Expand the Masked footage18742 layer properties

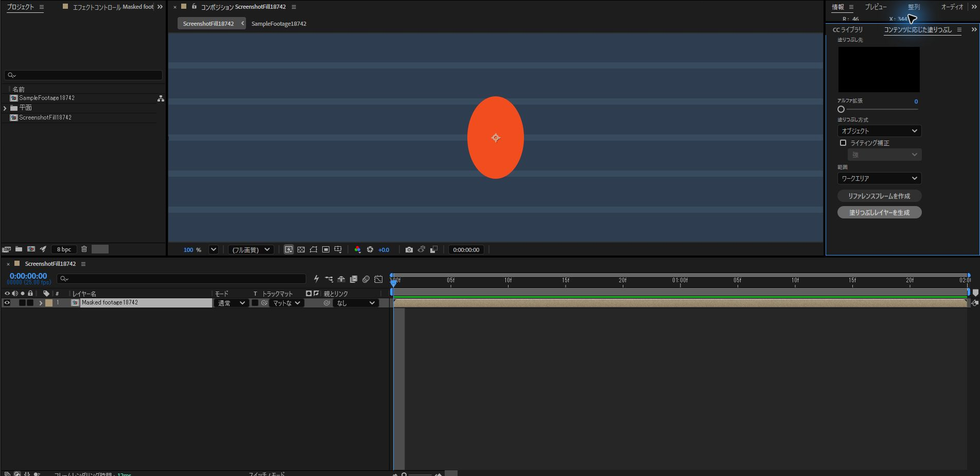pyautogui.click(x=41, y=303)
